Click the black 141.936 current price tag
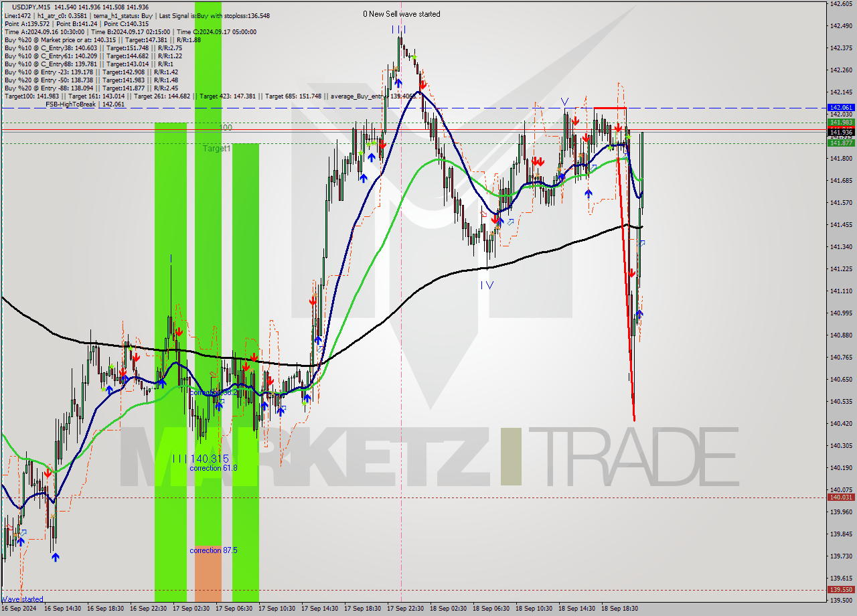 pyautogui.click(x=841, y=132)
